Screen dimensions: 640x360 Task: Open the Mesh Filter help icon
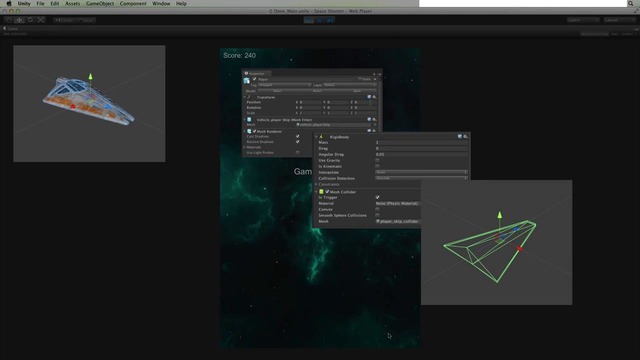[369, 119]
